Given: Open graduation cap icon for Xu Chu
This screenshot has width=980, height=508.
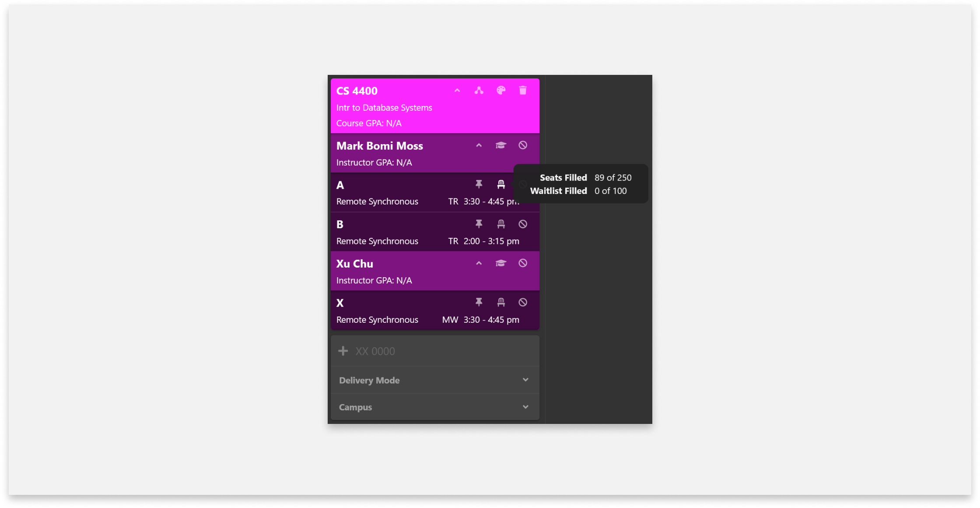Looking at the screenshot, I should [501, 263].
